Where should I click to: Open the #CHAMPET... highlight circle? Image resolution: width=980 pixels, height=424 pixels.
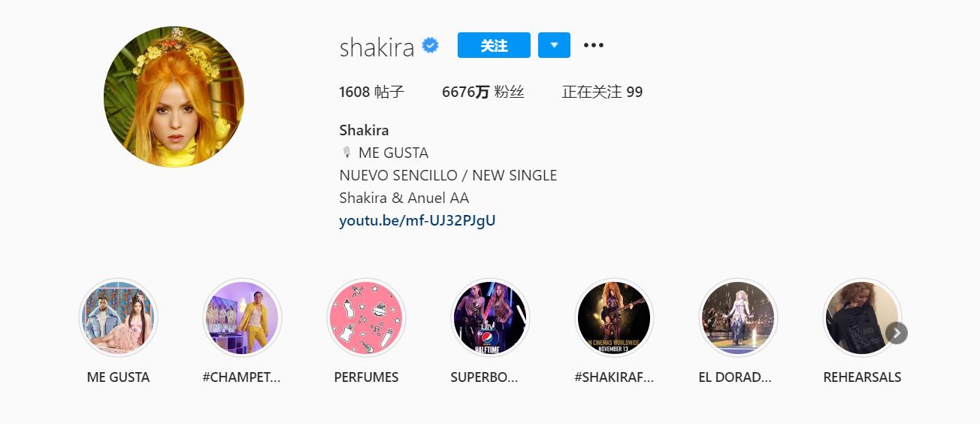[242, 318]
